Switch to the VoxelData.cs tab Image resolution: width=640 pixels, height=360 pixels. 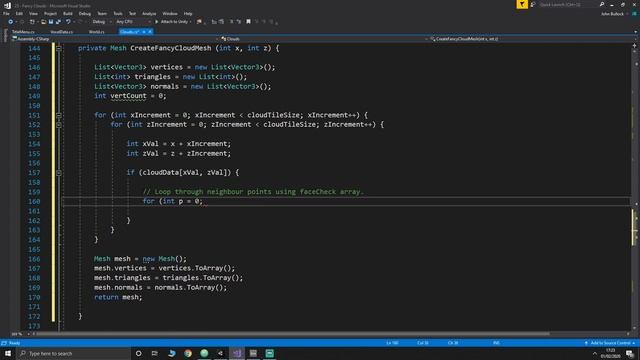click(x=62, y=31)
